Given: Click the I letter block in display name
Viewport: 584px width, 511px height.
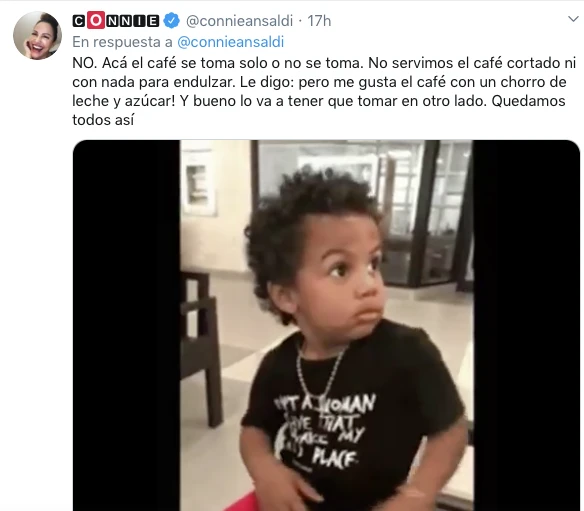Looking at the screenshot, I should click(x=139, y=21).
